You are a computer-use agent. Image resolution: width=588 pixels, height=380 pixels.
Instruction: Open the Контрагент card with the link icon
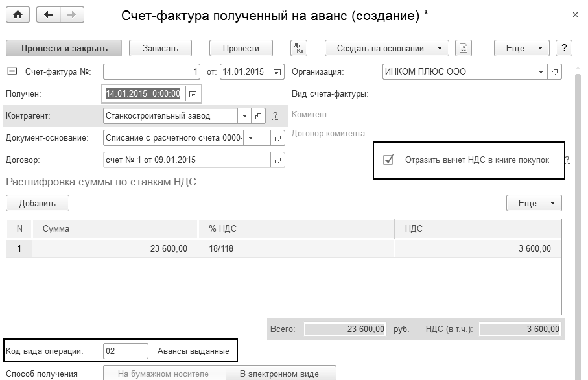click(258, 116)
